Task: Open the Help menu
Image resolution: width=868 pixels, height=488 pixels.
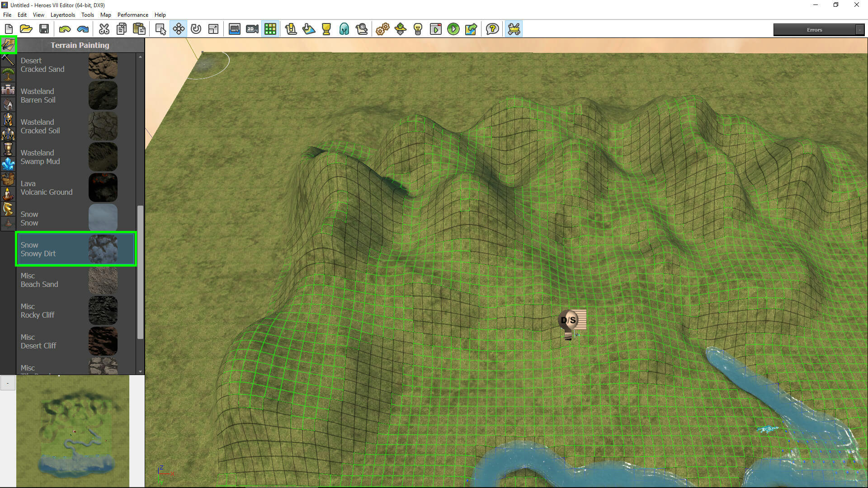Action: pyautogui.click(x=160, y=14)
